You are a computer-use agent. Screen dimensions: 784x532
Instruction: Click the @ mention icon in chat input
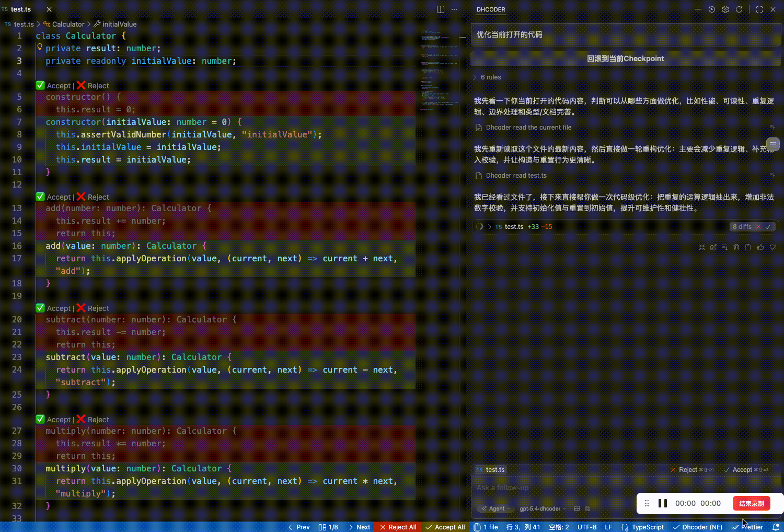point(587,508)
